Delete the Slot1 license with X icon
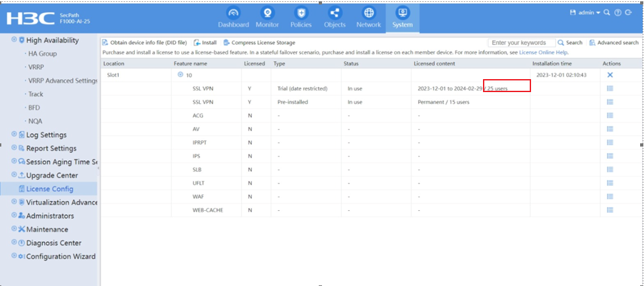The height and width of the screenshot is (286, 644). click(x=610, y=75)
